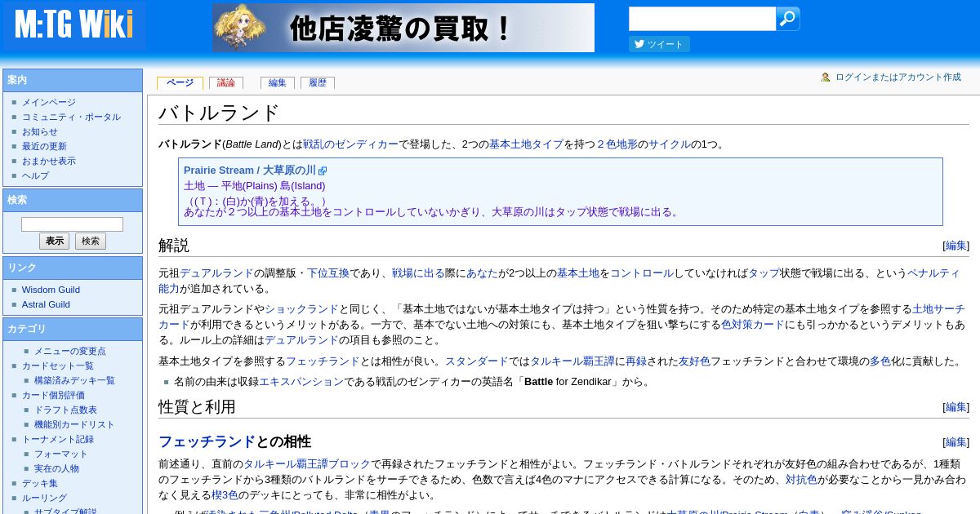
Task: Open メニューの変更点 in カテゴリ
Action: [70, 351]
